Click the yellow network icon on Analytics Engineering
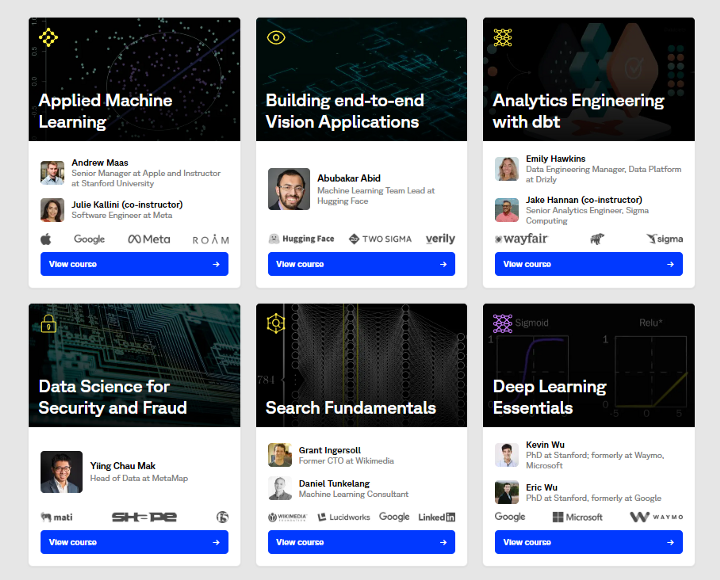 (503, 38)
